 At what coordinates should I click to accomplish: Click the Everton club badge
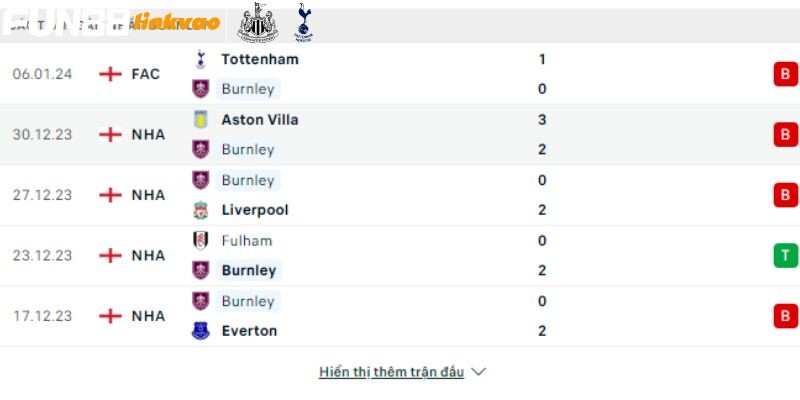pyautogui.click(x=201, y=331)
